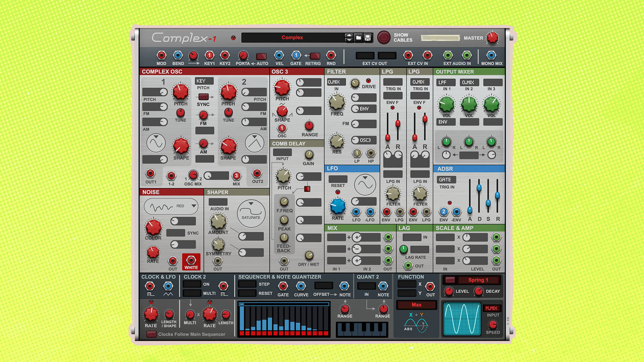Toggle the RETRIG switch

coord(315,56)
